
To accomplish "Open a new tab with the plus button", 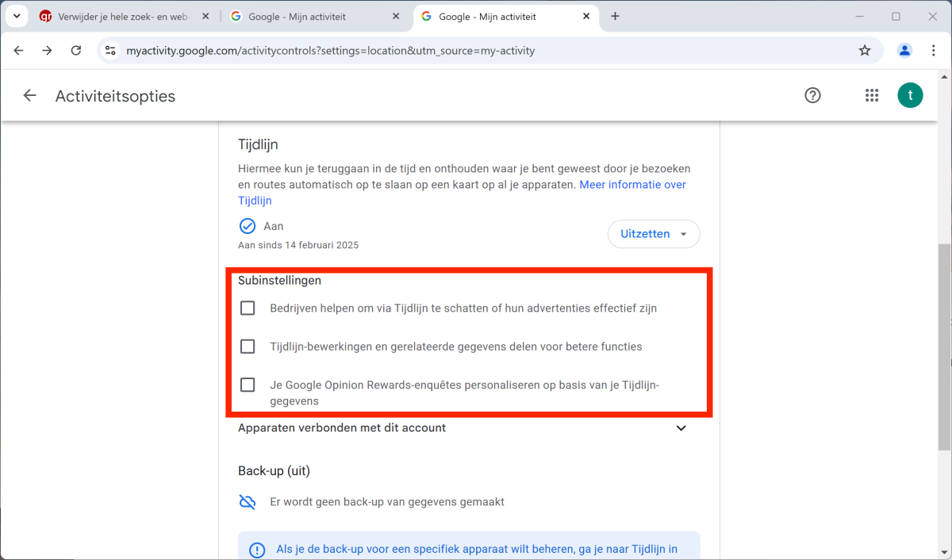I will (x=615, y=16).
